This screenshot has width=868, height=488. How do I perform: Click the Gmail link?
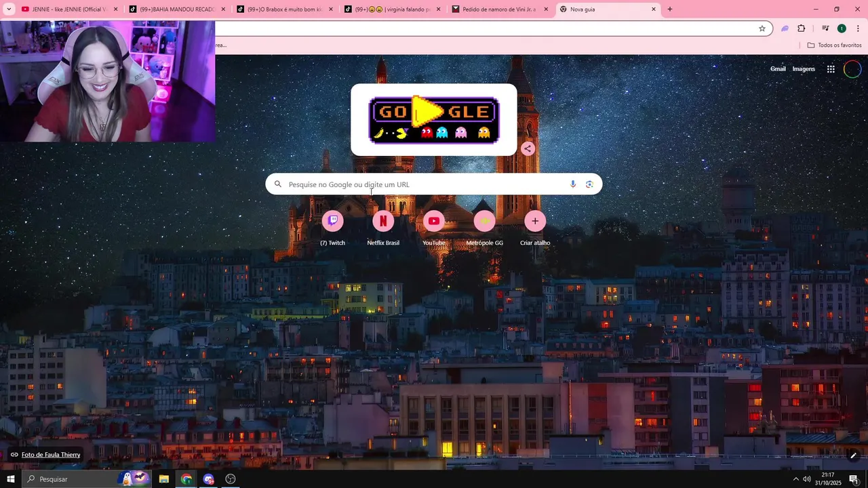click(778, 69)
